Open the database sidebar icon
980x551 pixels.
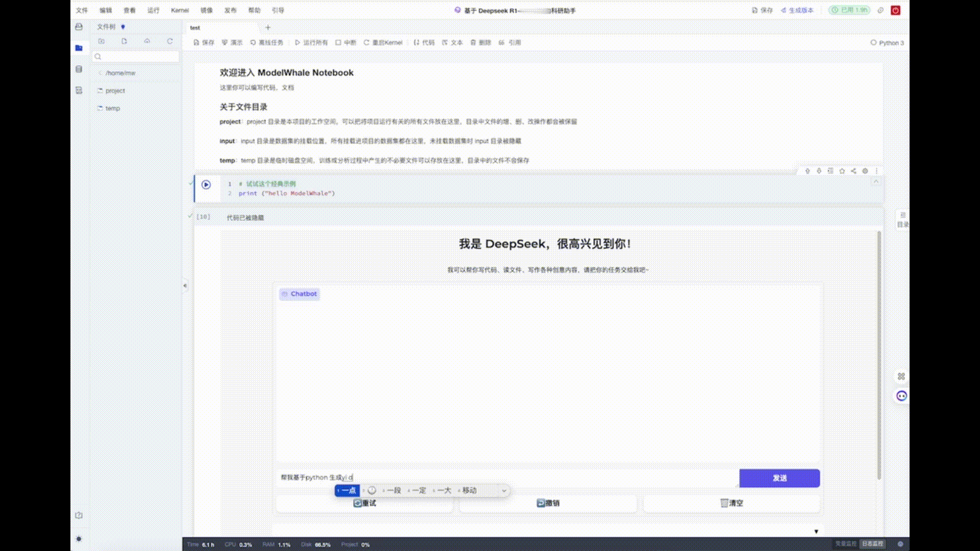[79, 69]
